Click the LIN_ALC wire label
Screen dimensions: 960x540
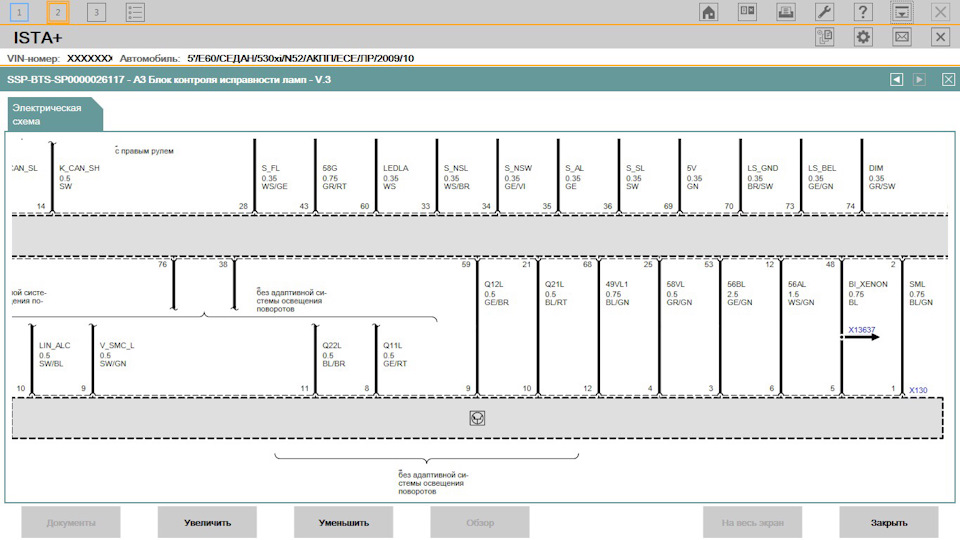click(54, 345)
